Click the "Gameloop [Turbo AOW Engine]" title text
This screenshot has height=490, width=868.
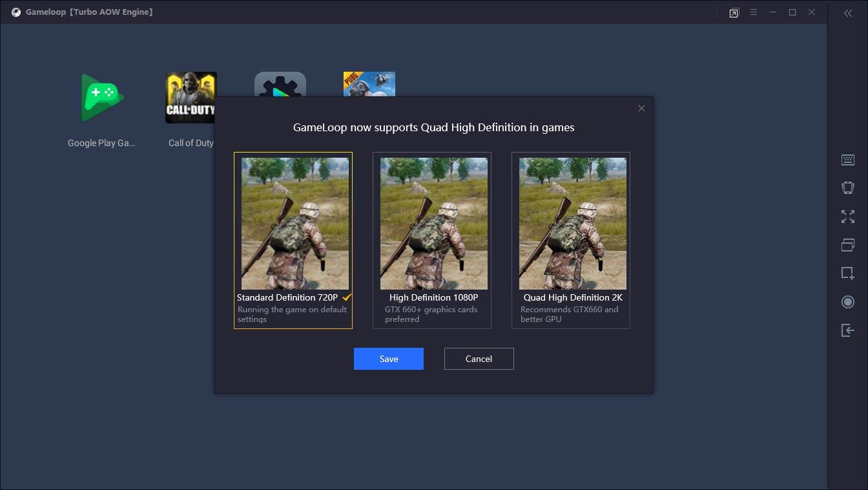[89, 12]
